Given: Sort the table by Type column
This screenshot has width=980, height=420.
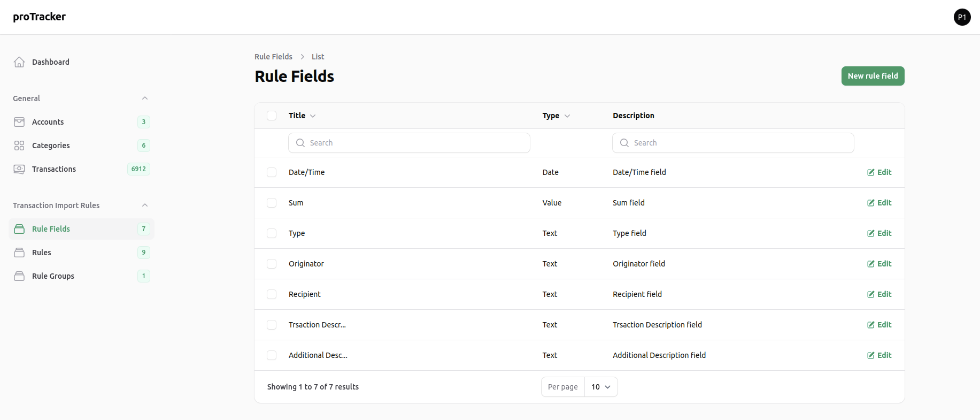Looking at the screenshot, I should click(x=556, y=116).
